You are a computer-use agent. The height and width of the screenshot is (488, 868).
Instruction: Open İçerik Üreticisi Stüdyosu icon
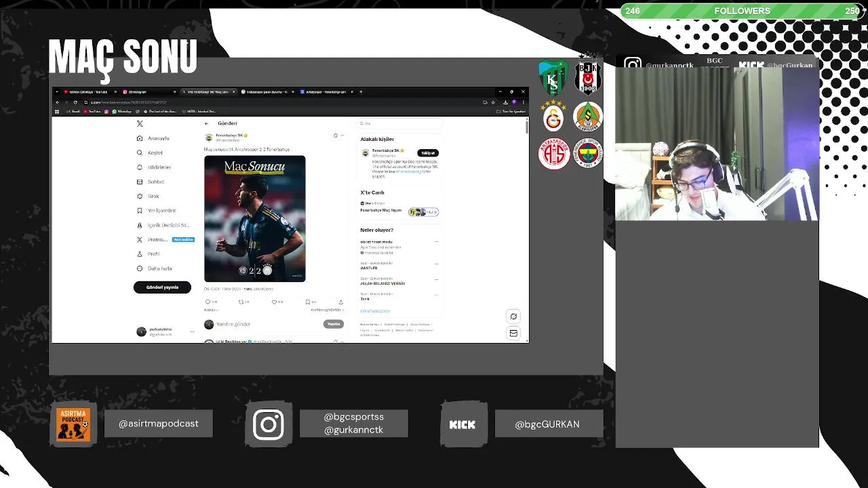coord(140,225)
